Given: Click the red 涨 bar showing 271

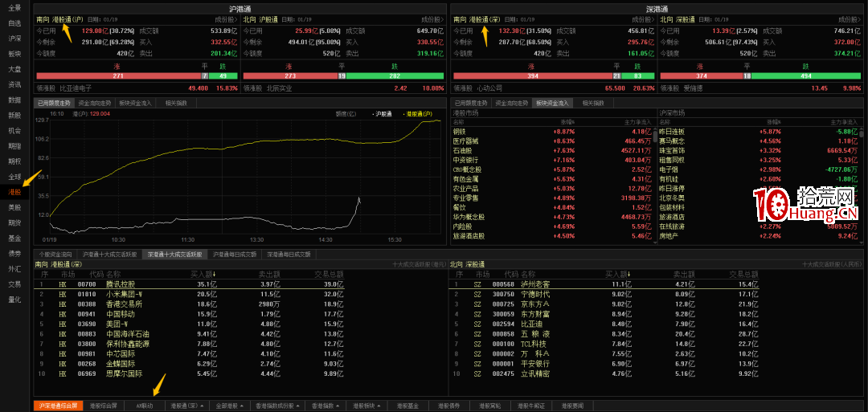Looking at the screenshot, I should 118,76.
